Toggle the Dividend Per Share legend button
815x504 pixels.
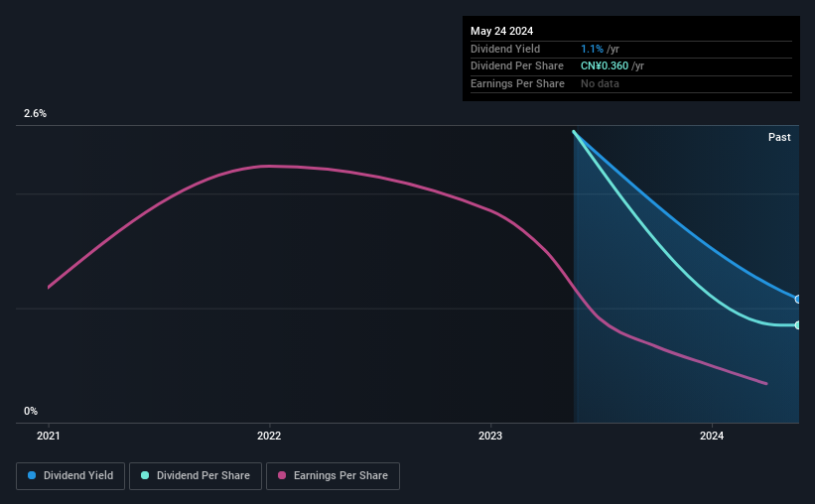196,476
